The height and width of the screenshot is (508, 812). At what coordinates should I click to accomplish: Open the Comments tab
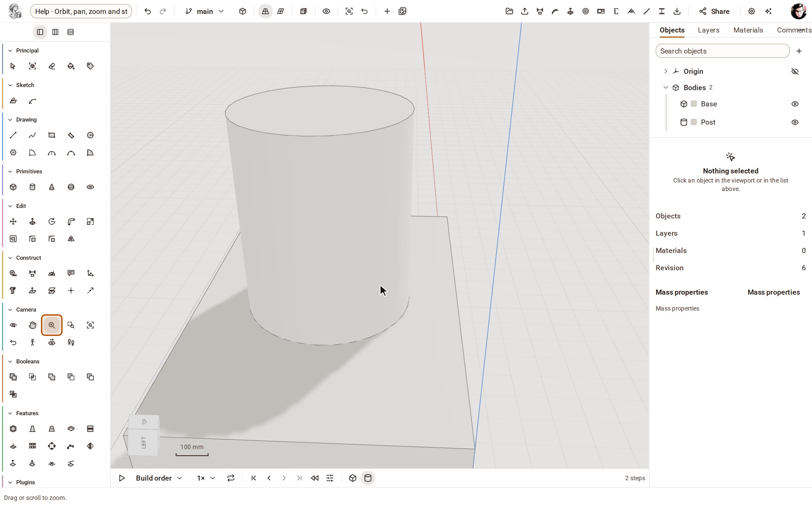[x=794, y=30]
